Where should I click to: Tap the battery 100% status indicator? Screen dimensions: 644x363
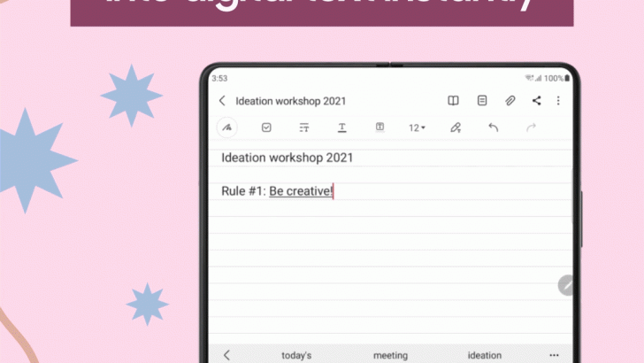556,78
